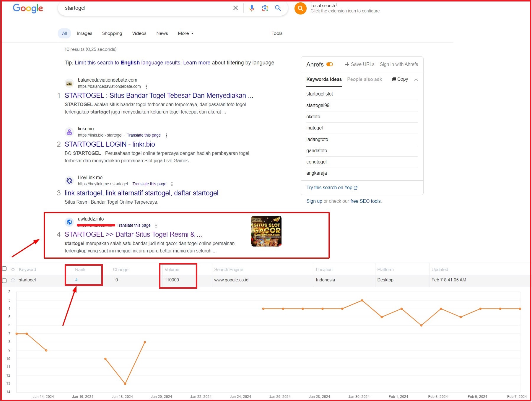The image size is (532, 402).
Task: Submit search with magnifier icon
Action: click(x=278, y=8)
